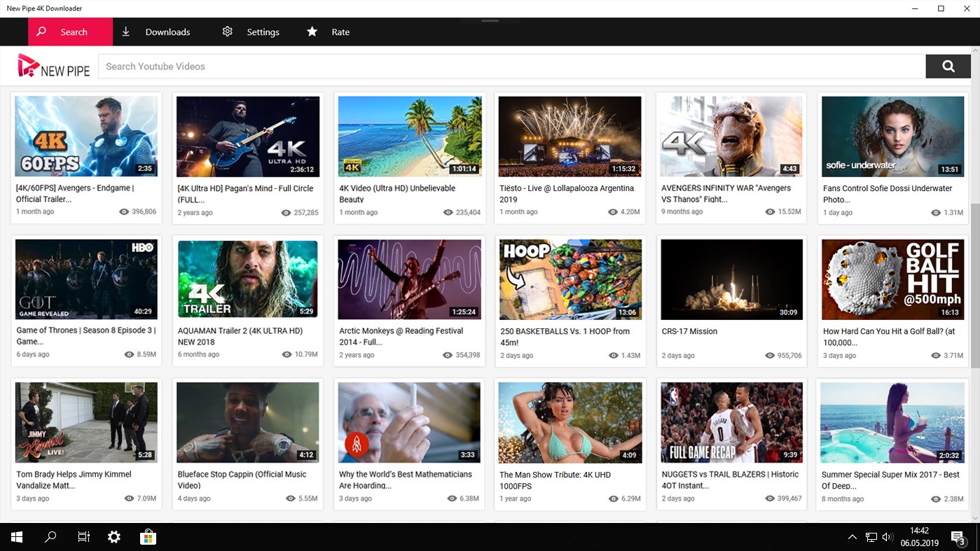The height and width of the screenshot is (551, 980).
Task: Switch to the Downloads tab
Action: click(156, 32)
